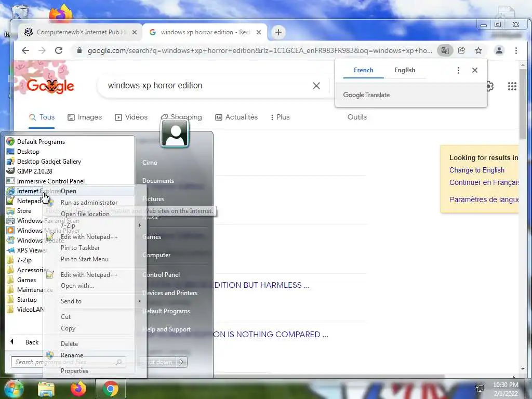This screenshot has width=532, height=399.
Task: Choose Pin to Start Menu
Action: 95,259
